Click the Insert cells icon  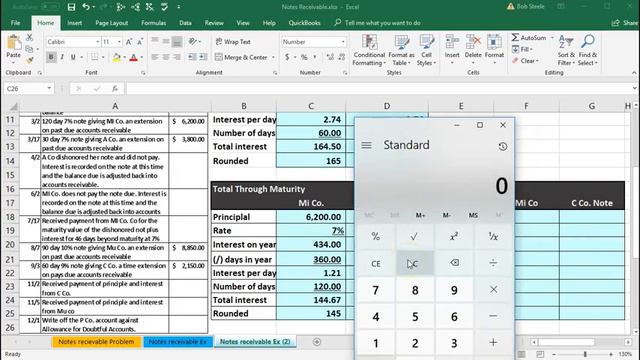[452, 42]
